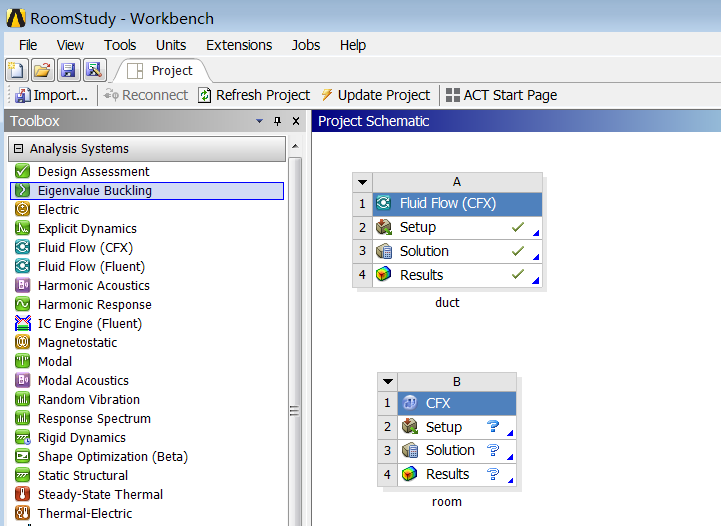The width and height of the screenshot is (721, 526).
Task: Open the Help menu
Action: point(353,45)
